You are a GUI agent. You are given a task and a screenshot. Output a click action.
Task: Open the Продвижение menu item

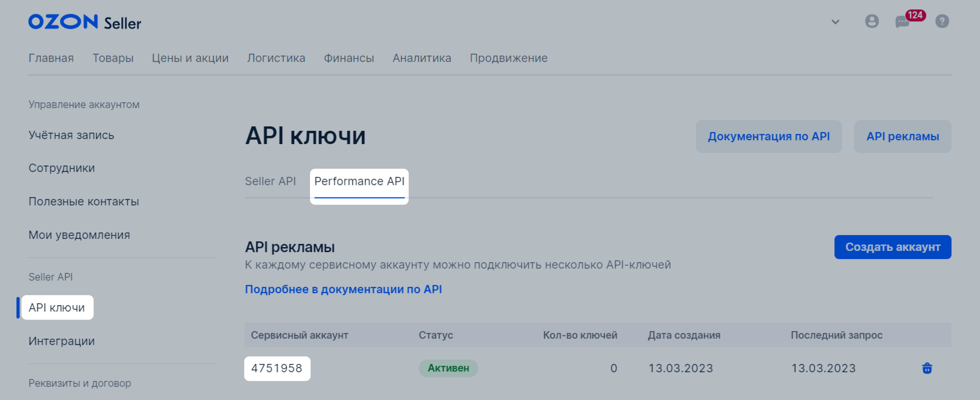[509, 58]
